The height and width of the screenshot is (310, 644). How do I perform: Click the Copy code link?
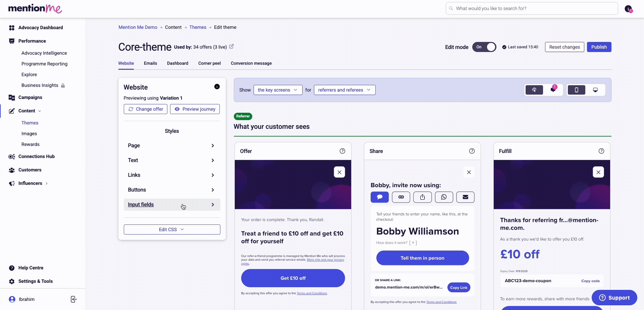(590, 281)
